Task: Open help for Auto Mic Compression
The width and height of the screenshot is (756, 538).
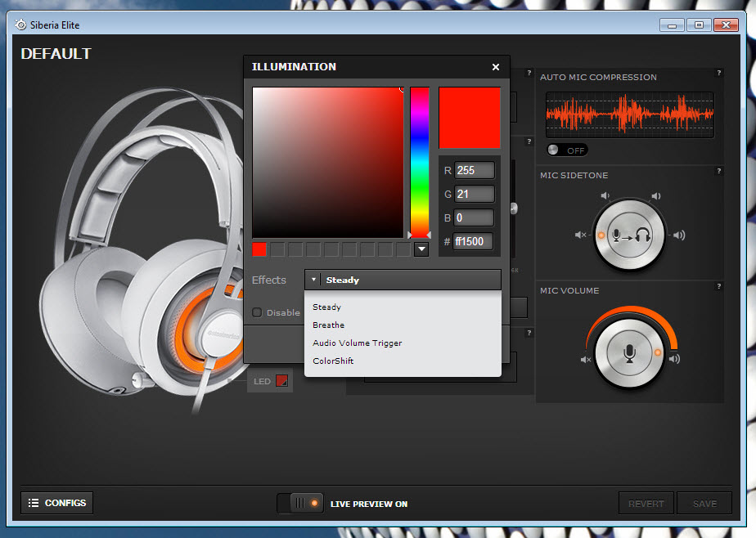Action: click(x=719, y=74)
